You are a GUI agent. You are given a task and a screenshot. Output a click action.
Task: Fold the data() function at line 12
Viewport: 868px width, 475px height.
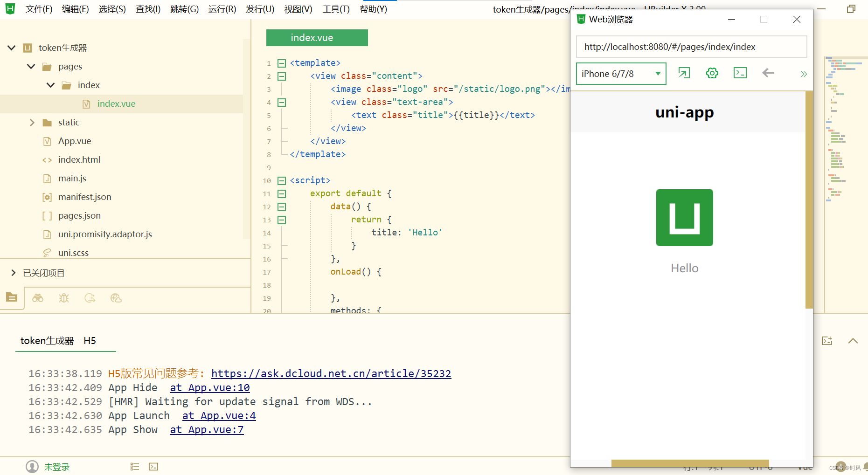282,207
